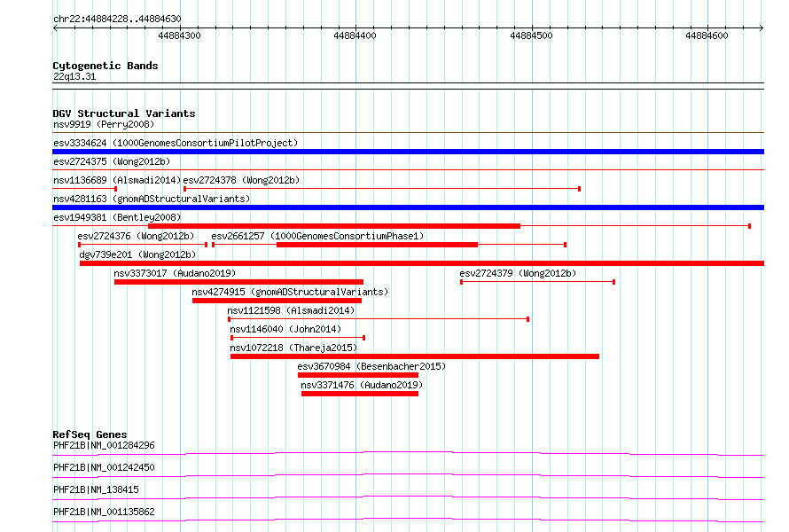Open the PHF21B|NM_001242450 gene label
789x532 pixels.
tap(104, 467)
